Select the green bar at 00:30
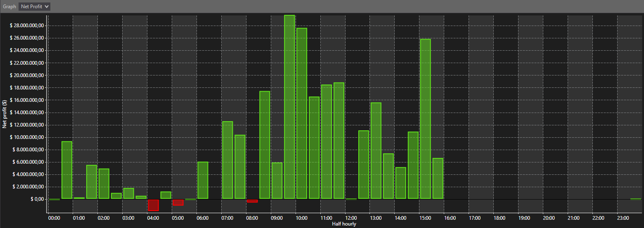644x228 pixels. point(67,170)
